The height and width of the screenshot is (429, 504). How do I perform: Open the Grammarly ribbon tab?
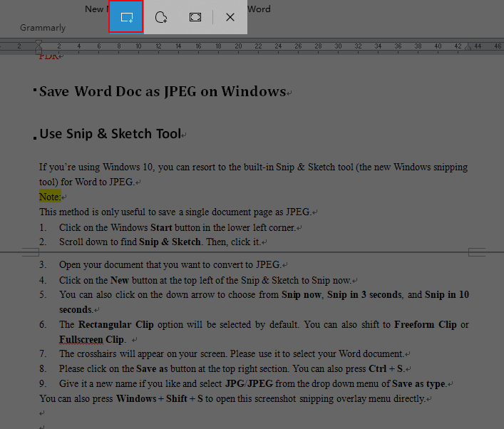43,28
